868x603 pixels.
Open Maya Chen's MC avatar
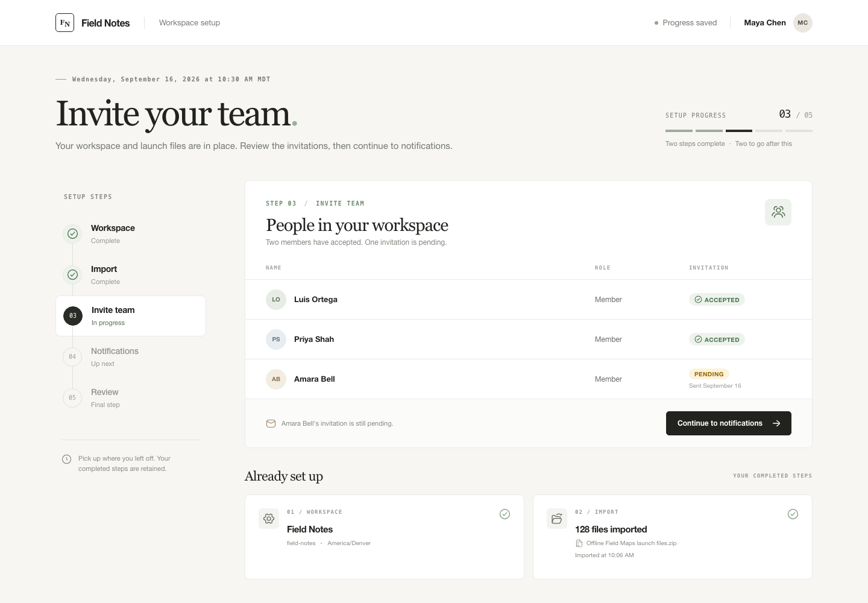tap(802, 23)
